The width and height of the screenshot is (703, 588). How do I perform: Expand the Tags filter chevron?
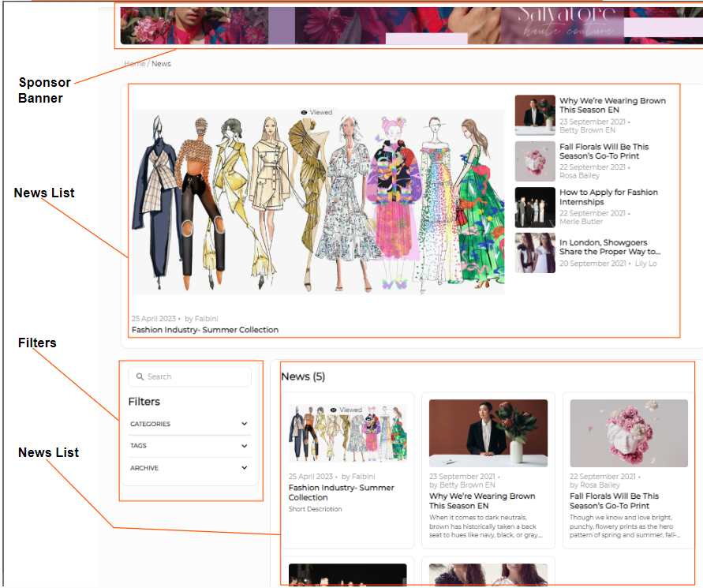245,446
